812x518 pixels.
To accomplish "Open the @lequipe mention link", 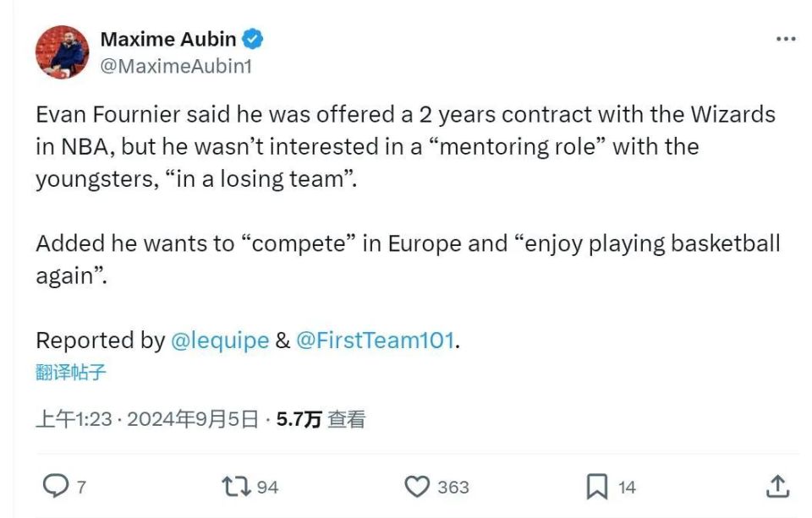I will 220,341.
